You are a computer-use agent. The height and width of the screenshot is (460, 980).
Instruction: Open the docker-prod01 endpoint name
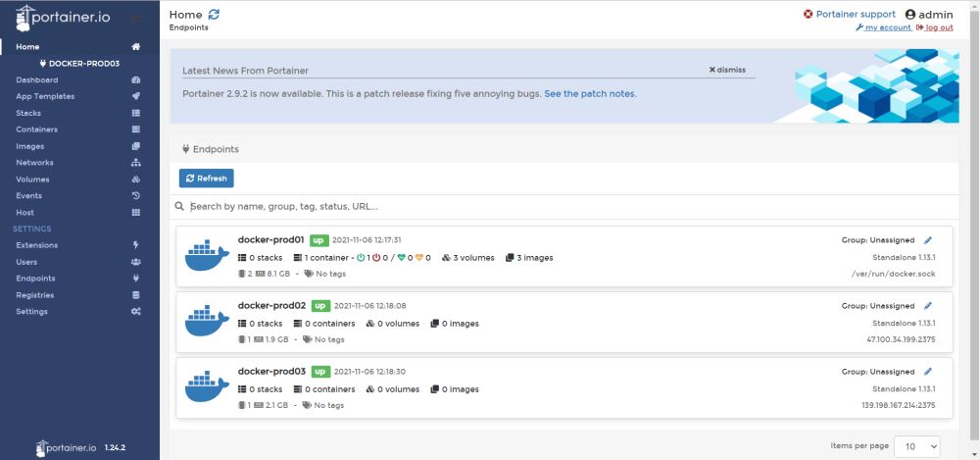click(270, 239)
